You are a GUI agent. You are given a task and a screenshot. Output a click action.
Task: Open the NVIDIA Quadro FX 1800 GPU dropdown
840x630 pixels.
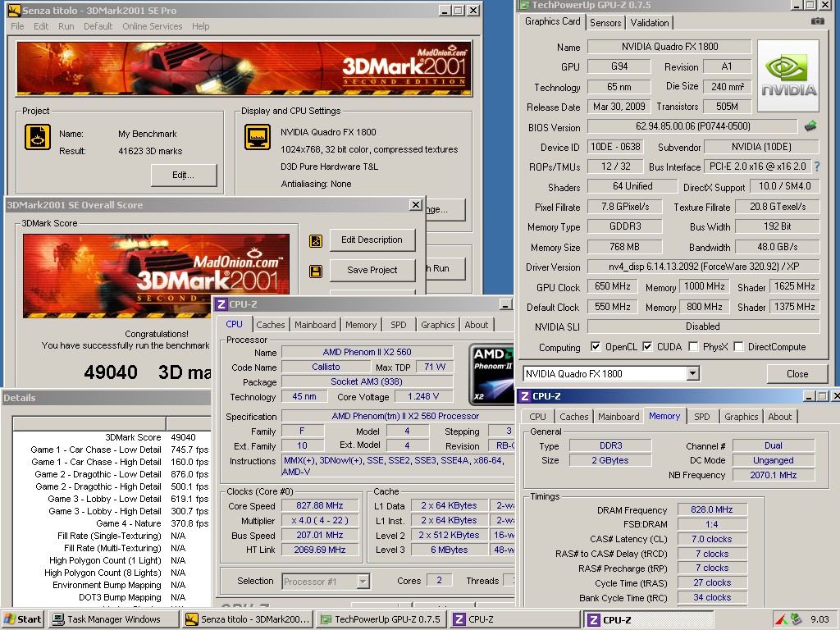pos(692,373)
